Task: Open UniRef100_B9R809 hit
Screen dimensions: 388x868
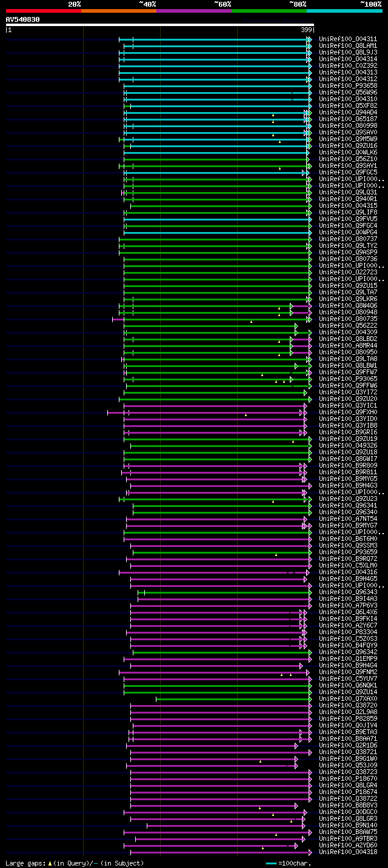Action: click(348, 466)
